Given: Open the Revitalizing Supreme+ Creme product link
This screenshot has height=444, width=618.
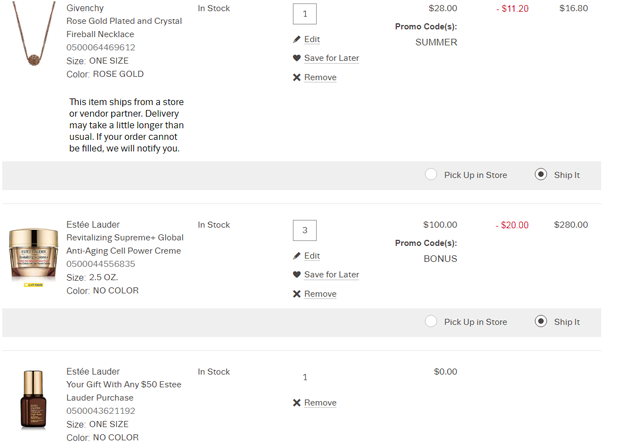Looking at the screenshot, I should [x=124, y=244].
